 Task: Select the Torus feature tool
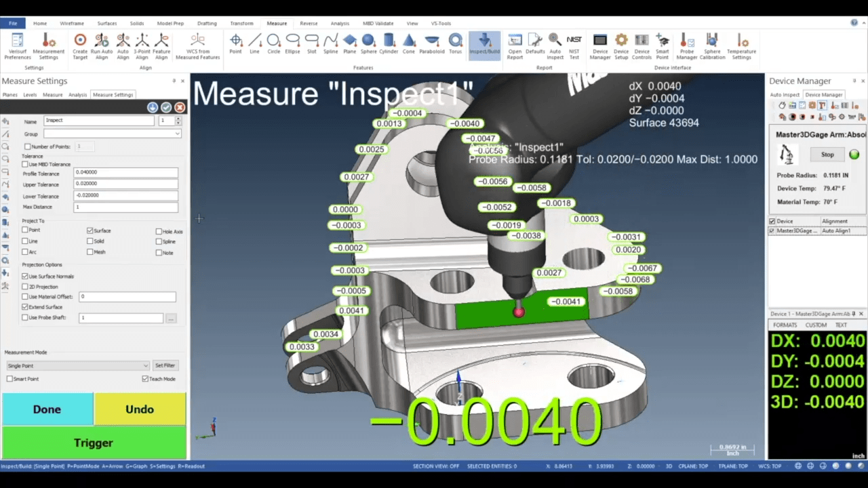455,44
